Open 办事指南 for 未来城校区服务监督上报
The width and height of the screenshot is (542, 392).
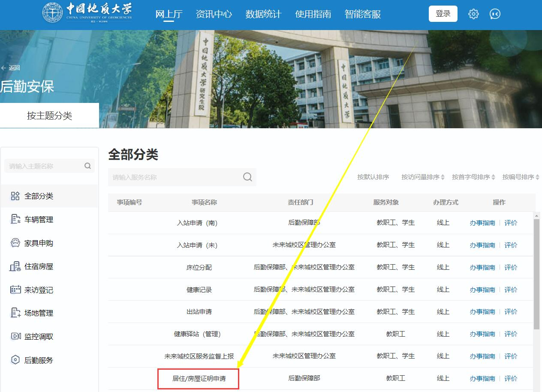[482, 356]
